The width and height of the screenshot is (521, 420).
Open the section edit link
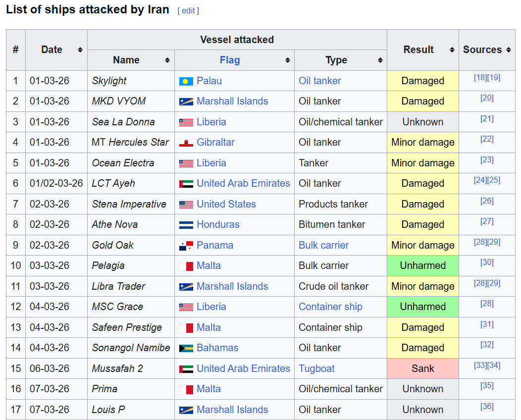pos(188,10)
